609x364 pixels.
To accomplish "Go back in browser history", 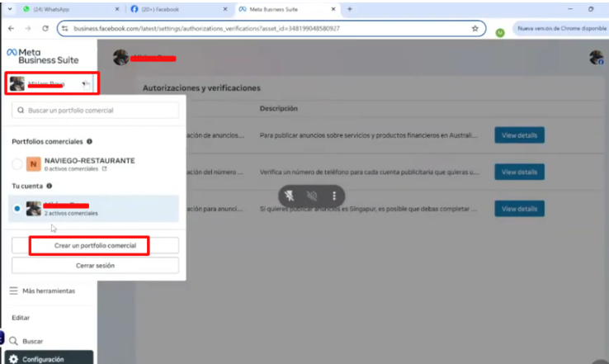I will [x=11, y=28].
